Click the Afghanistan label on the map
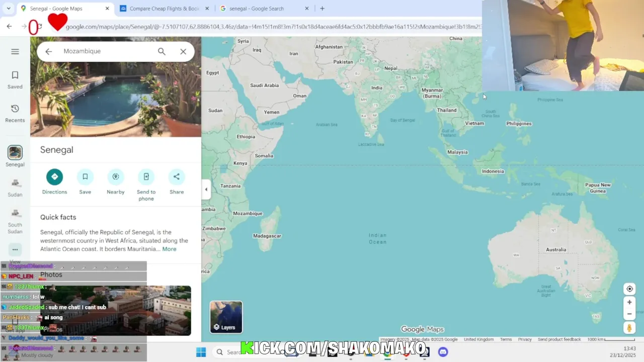This screenshot has width=644, height=362. (x=329, y=47)
